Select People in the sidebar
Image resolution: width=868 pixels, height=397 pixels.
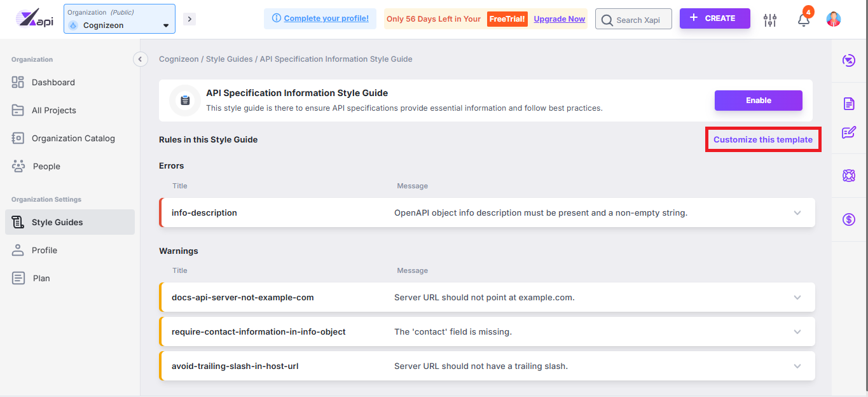[46, 166]
